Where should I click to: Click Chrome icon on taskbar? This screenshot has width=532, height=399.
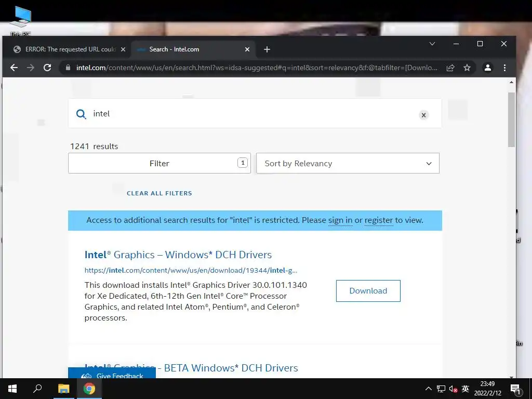[89, 389]
